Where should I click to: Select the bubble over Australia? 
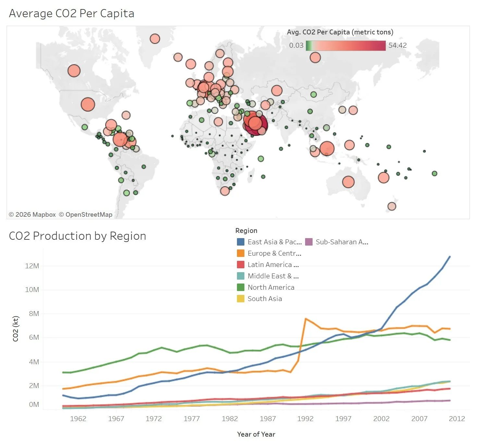(x=348, y=182)
